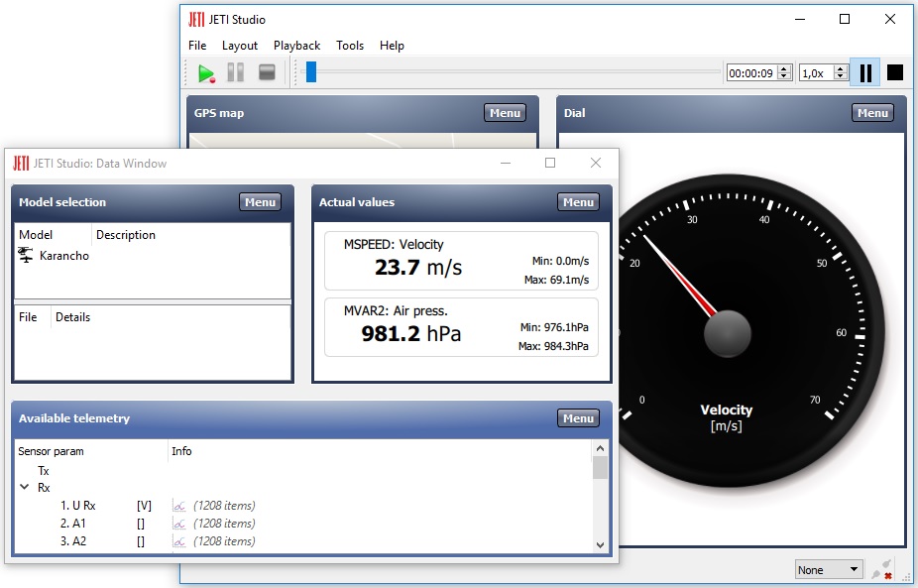
Task: Select the Karancho model icon
Action: (25, 255)
